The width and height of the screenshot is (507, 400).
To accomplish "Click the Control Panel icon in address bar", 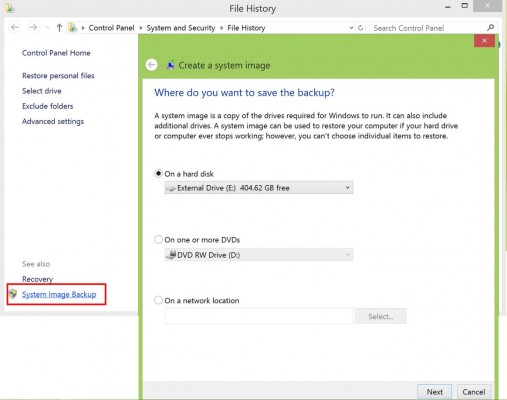I will [x=72, y=28].
